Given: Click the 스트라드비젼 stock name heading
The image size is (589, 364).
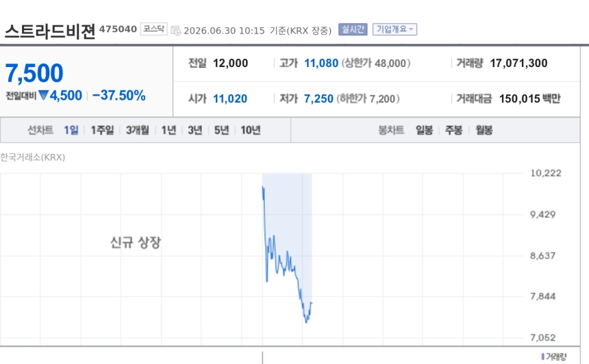Looking at the screenshot, I should click(50, 31).
